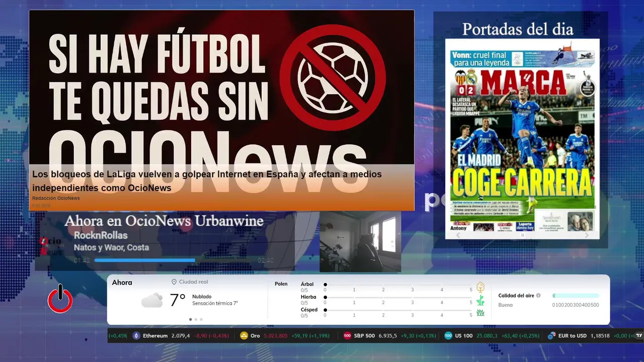Click the Polen section label
The image size is (644, 362).
pos(281,284)
